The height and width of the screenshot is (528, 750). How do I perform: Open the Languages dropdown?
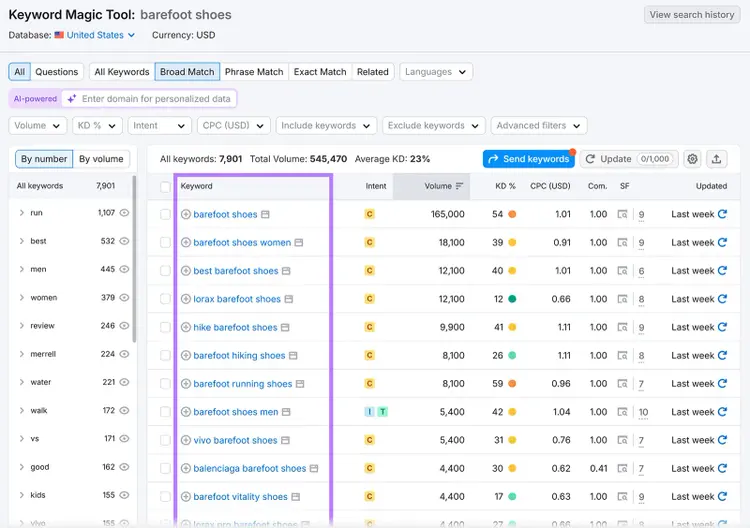[x=436, y=72]
